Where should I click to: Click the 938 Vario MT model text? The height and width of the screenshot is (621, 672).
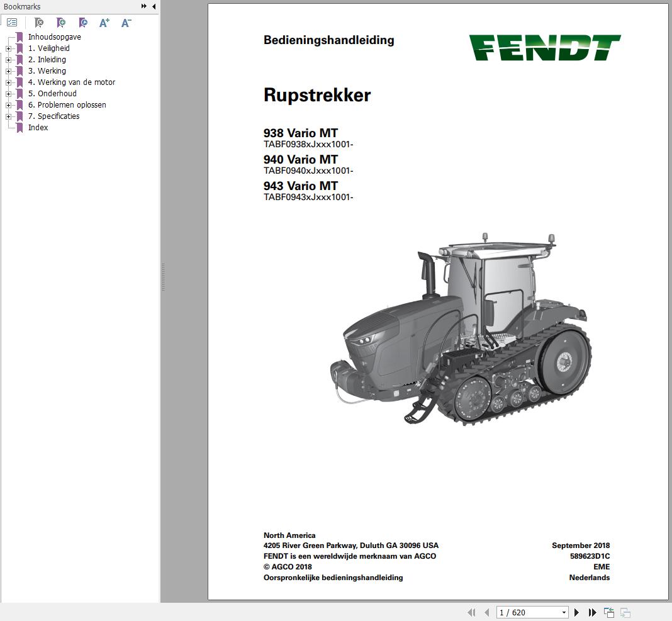pyautogui.click(x=300, y=133)
